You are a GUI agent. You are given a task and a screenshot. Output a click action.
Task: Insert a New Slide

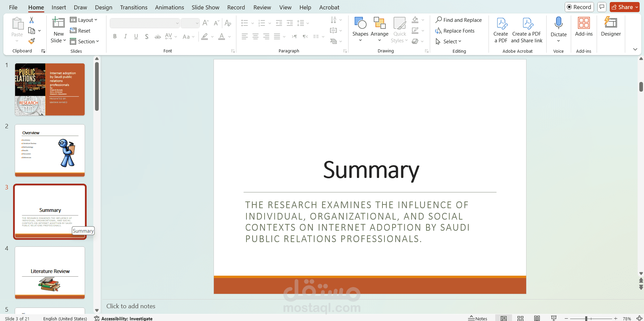tap(58, 30)
